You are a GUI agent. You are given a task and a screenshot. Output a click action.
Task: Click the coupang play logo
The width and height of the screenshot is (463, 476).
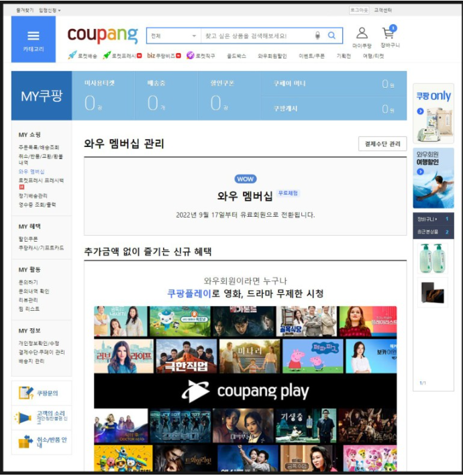coord(245,391)
